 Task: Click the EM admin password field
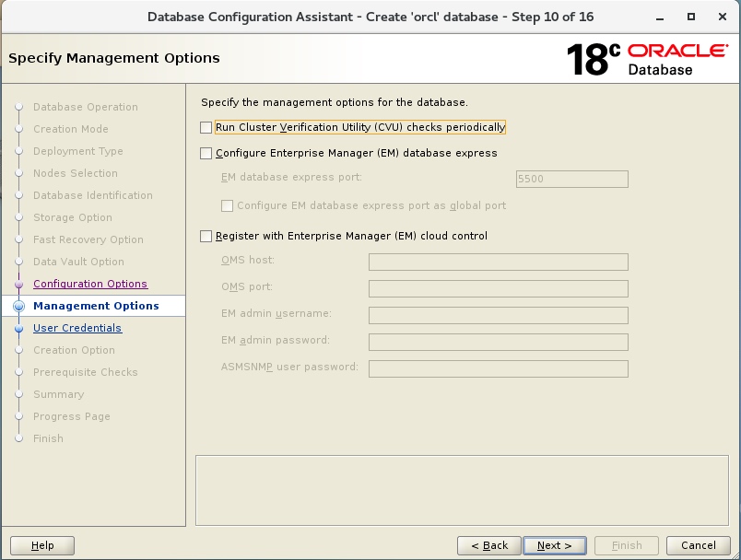(x=498, y=342)
